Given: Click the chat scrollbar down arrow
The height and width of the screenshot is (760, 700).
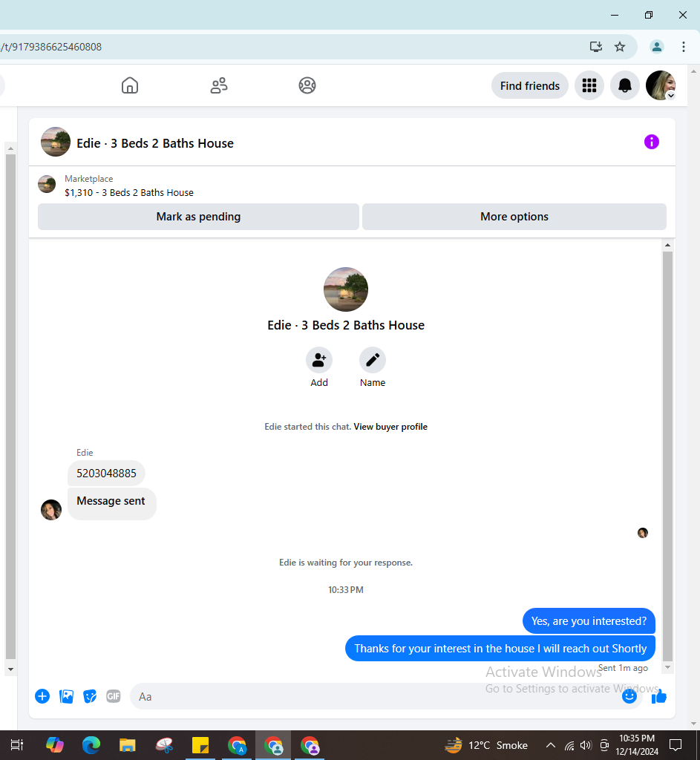Looking at the screenshot, I should [667, 667].
